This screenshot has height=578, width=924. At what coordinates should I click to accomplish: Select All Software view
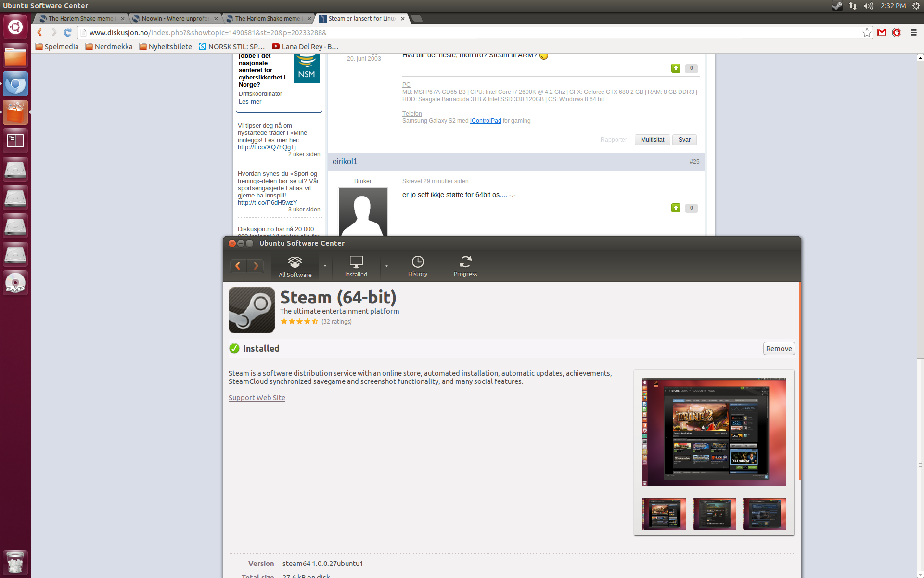(295, 266)
